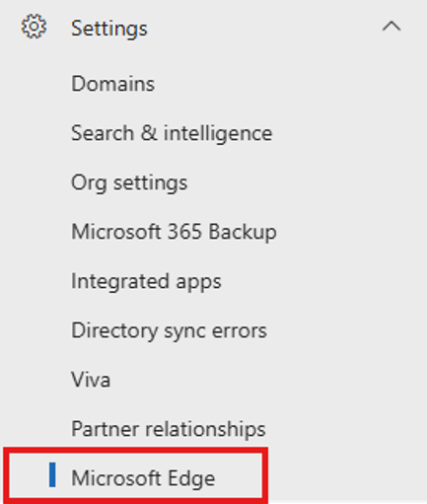Go to Search & intelligence
The image size is (427, 504).
(x=172, y=133)
